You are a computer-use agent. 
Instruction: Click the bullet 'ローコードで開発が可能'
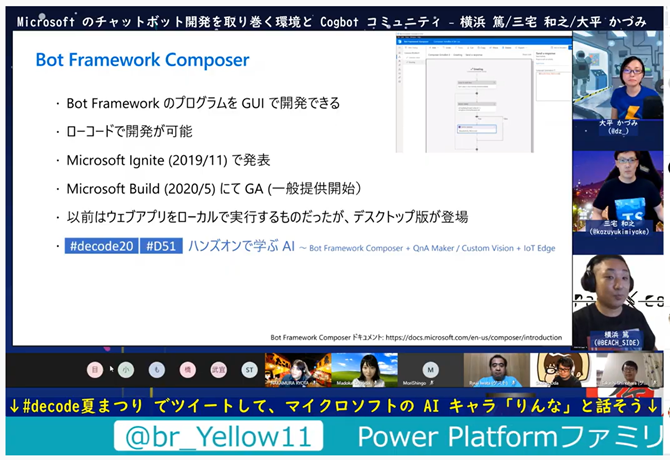(x=129, y=132)
